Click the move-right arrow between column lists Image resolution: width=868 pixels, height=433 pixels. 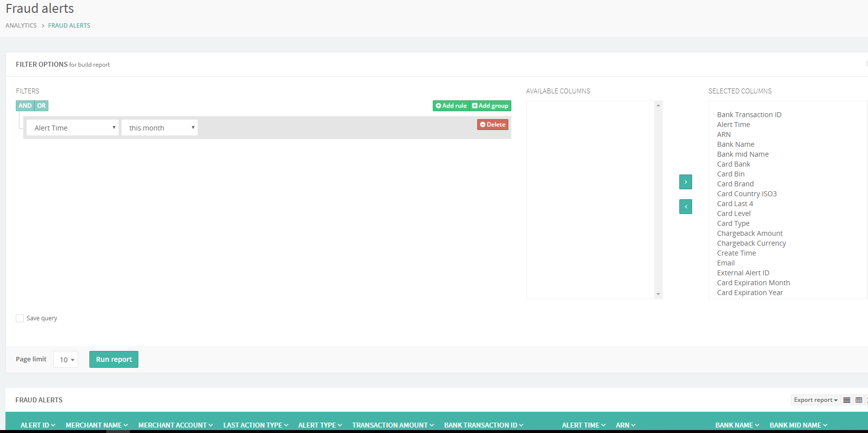coord(686,182)
